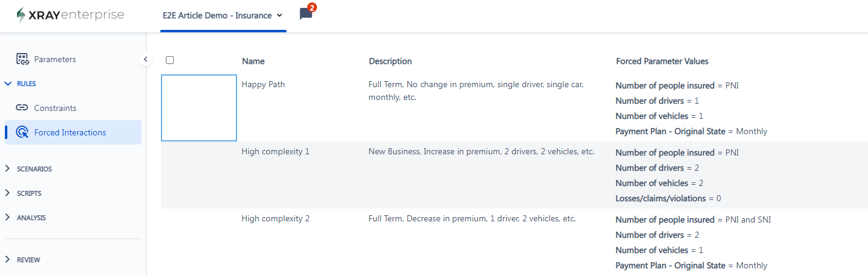Expand the SCRIPTS section
Viewport: 868px width, 275px height.
coord(23,193)
